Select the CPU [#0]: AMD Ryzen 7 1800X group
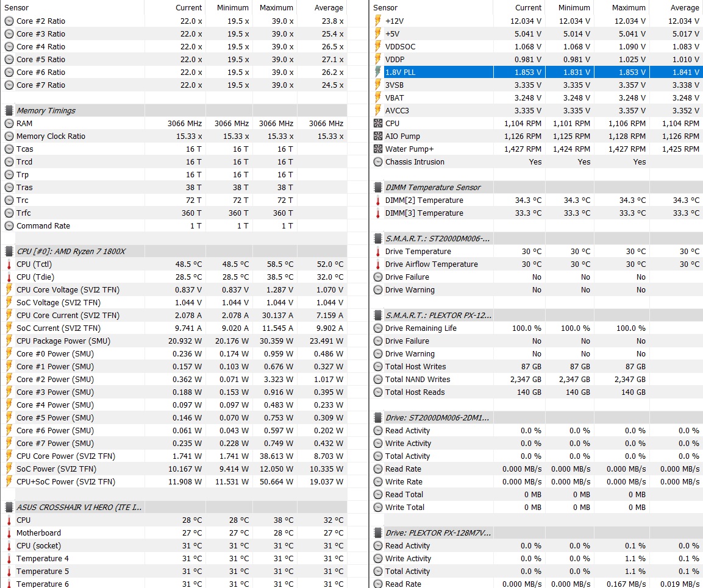703x588 pixels. [x=174, y=252]
